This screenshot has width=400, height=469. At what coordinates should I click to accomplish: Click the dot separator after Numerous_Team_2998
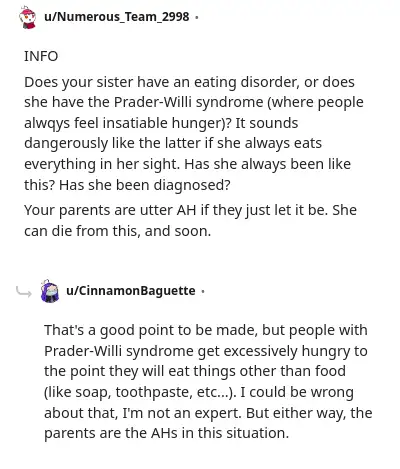click(196, 17)
